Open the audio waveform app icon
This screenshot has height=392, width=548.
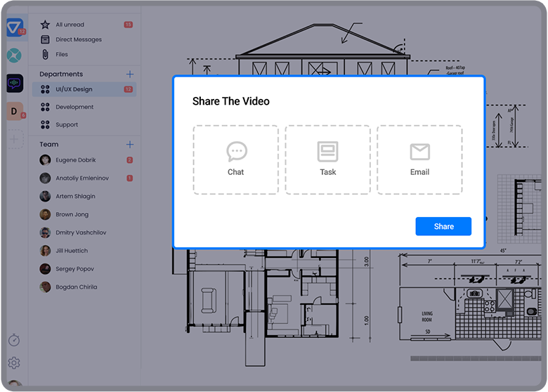coord(14,83)
